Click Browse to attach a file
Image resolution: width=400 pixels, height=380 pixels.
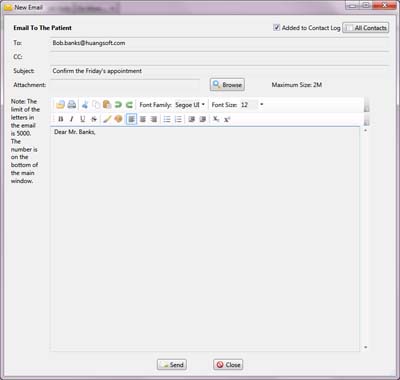tap(227, 85)
